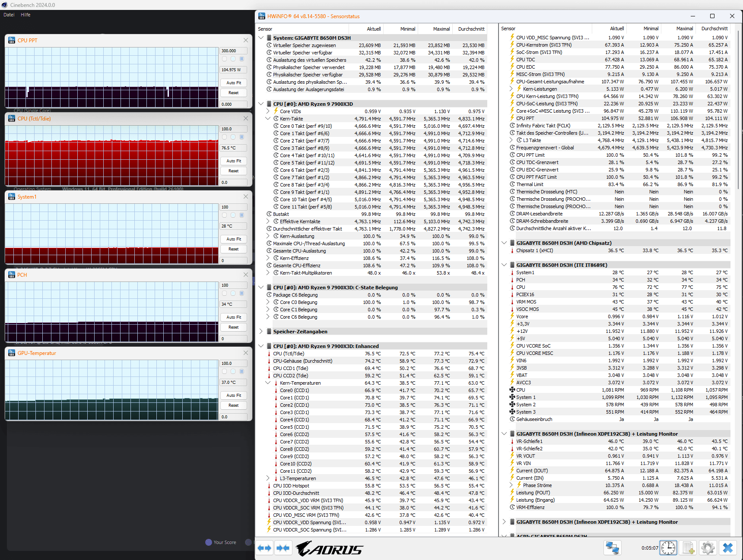Viewport: 743px width, 560px height.
Task: Click the 300.000 max value field in CPU PPT
Action: point(234,51)
